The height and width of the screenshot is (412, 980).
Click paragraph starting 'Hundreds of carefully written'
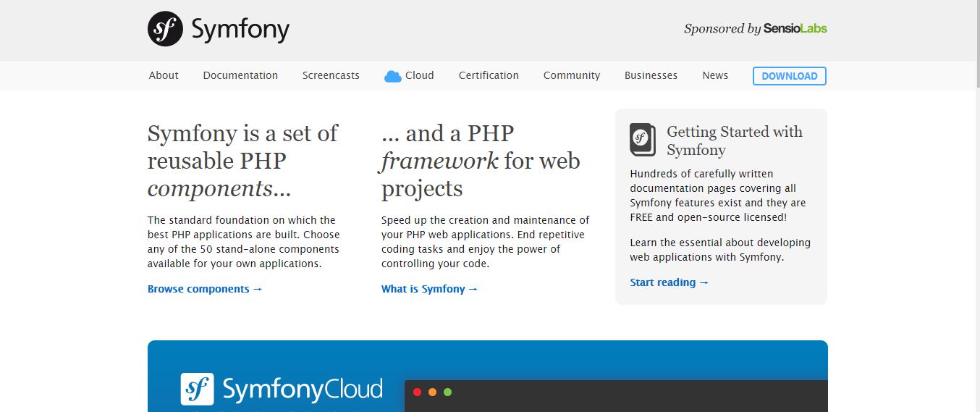coord(718,196)
